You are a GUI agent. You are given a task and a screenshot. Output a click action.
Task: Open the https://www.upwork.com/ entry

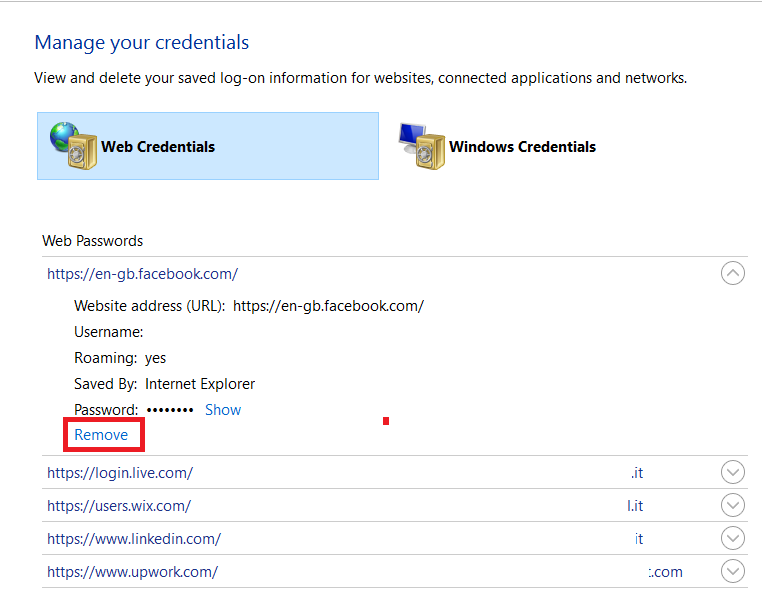[133, 572]
